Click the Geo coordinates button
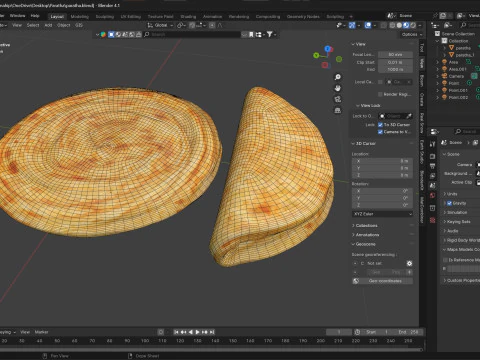Screen dimensions: 480x360 pos(382,281)
